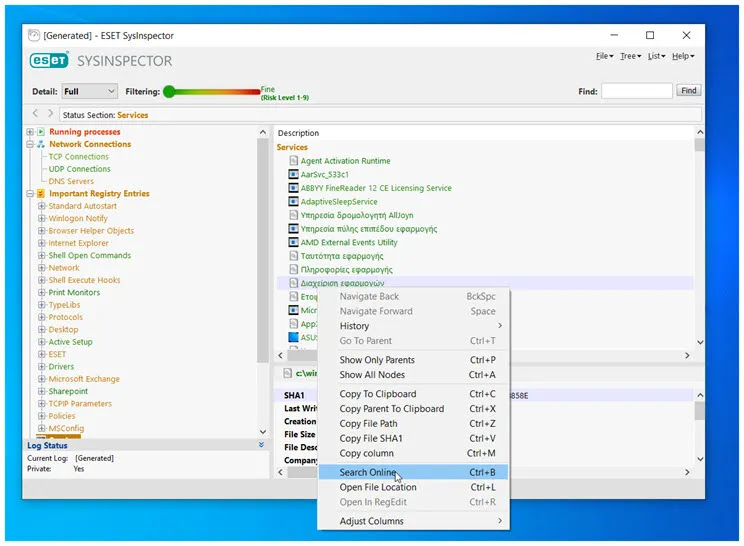Click the blue ASUS service icon
The image size is (744, 546).
click(x=294, y=337)
